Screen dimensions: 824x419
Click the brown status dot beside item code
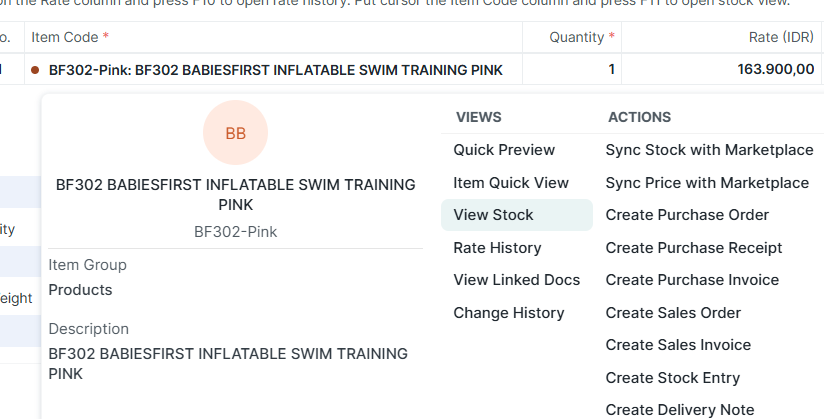point(35,70)
